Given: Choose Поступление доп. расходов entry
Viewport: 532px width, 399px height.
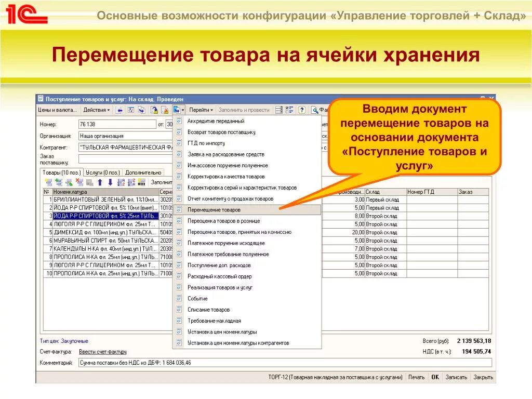Looking at the screenshot, I should coord(247,265).
